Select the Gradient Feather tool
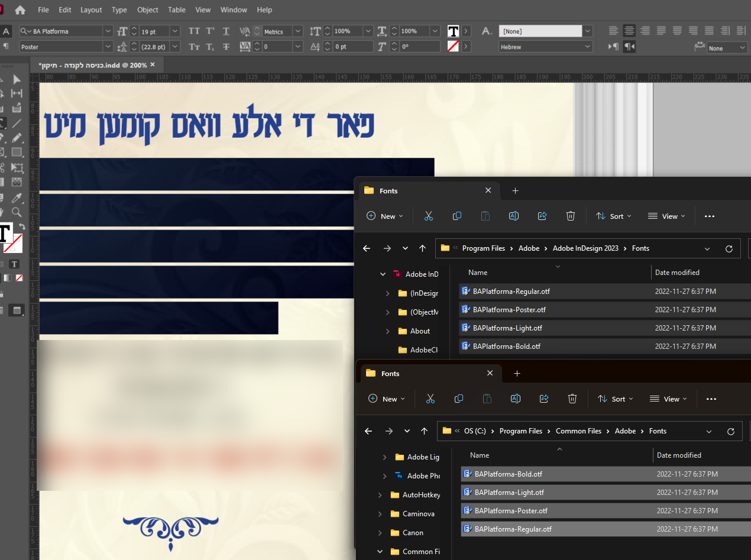This screenshot has width=751, height=560. pyautogui.click(x=17, y=182)
